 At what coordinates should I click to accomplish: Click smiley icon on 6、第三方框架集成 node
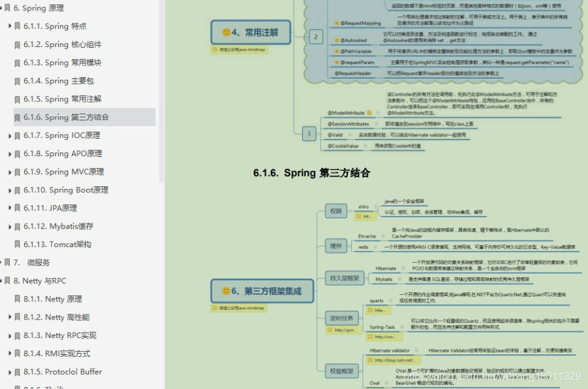pos(226,291)
